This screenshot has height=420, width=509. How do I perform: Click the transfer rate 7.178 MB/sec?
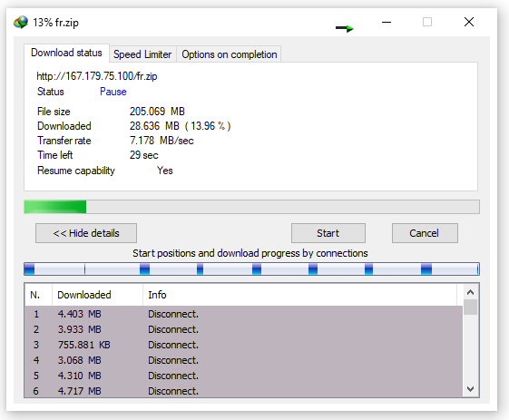[x=162, y=141]
